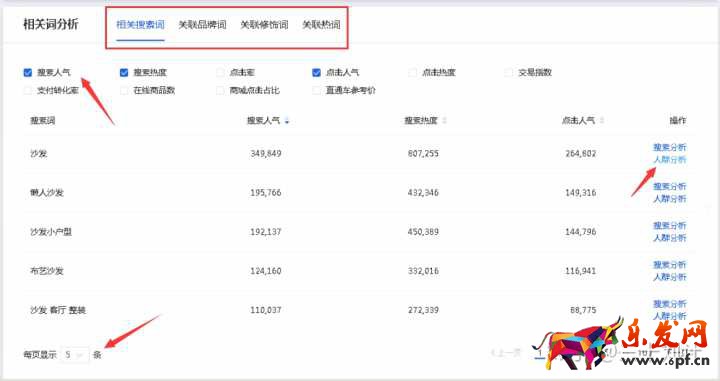720x381 pixels.
Task: Open 搜索分析 for 沙发 row
Action: click(669, 147)
